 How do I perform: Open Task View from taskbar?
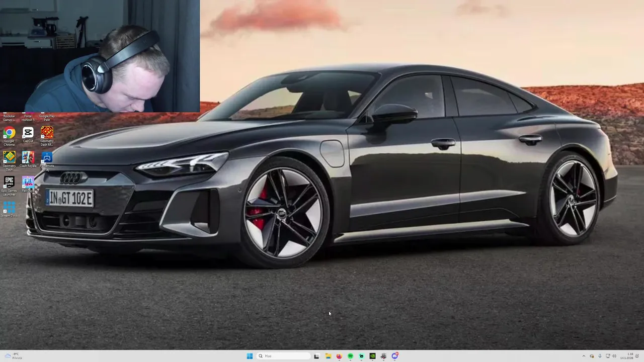316,356
